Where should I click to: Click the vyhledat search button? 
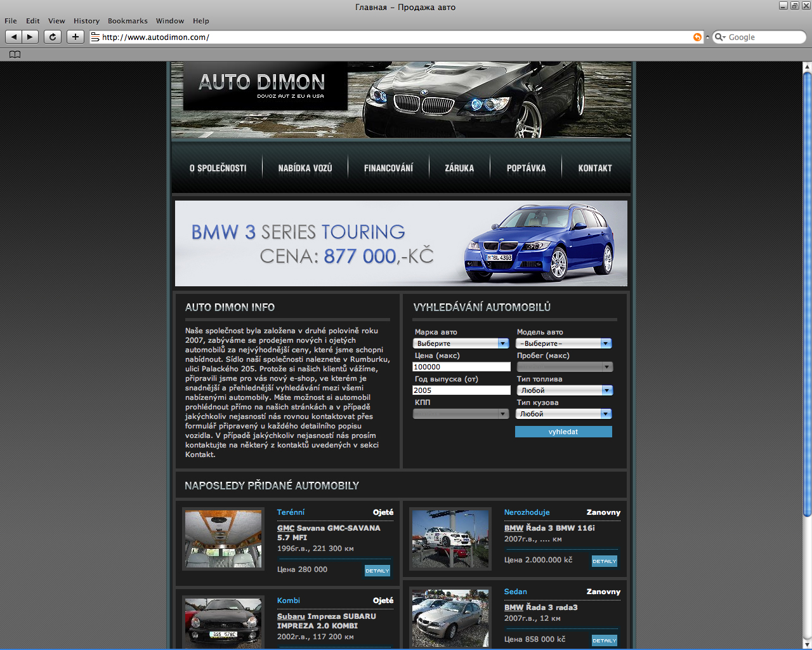[x=563, y=432]
